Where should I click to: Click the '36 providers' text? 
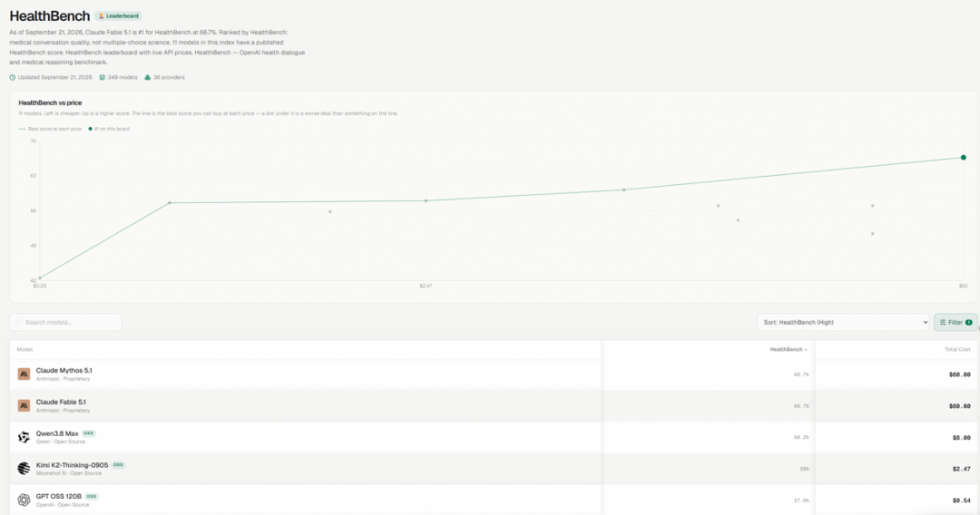click(169, 77)
